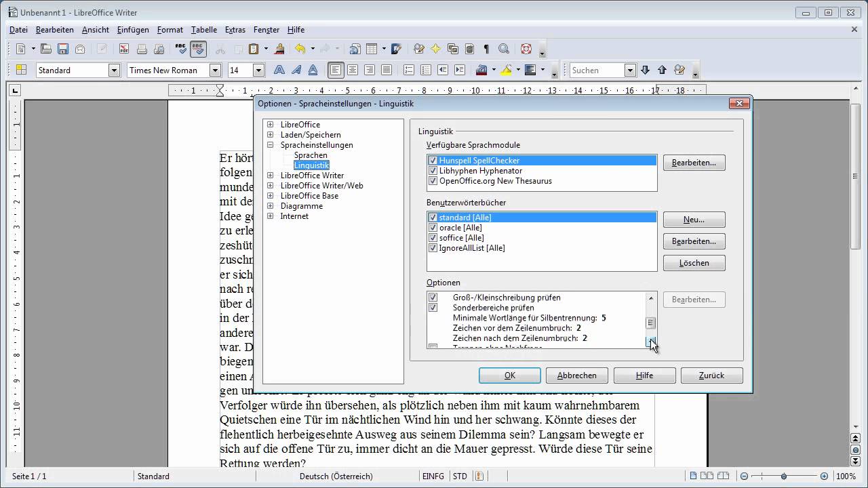
Task: Click the Help lifebuoy icon
Action: coord(526,49)
